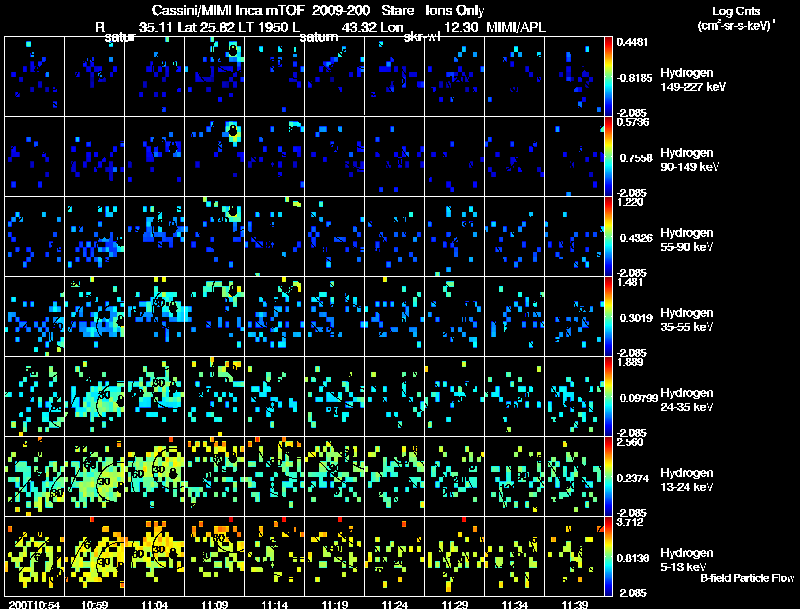Open the 90-149 keV panel at 11:09
800x609 pixels.
(x=215, y=157)
